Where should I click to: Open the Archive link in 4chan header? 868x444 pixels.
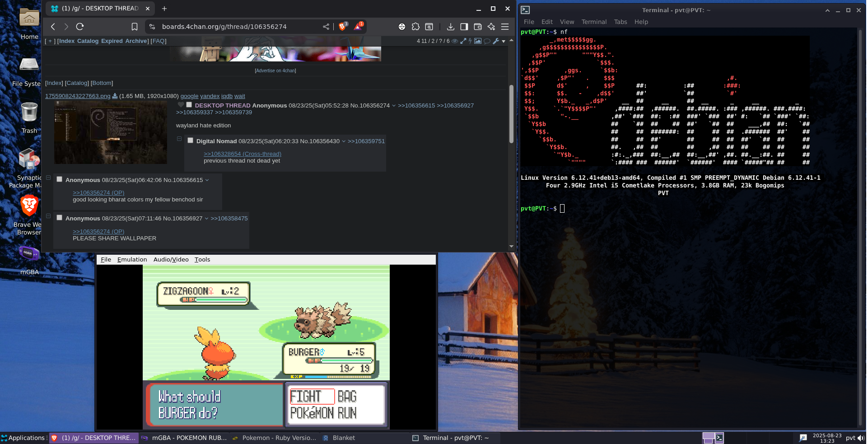tap(136, 41)
